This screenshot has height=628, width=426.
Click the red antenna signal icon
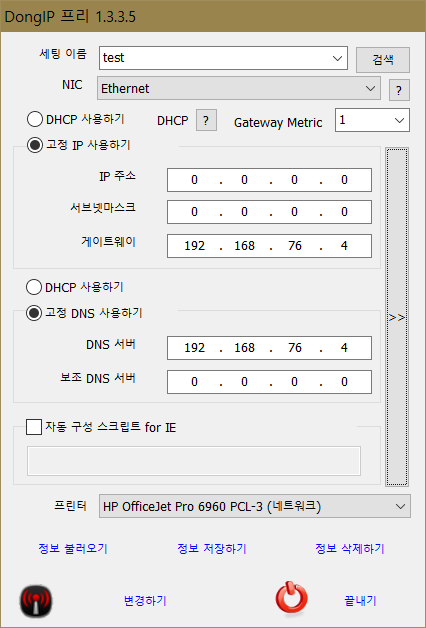pos(36,601)
